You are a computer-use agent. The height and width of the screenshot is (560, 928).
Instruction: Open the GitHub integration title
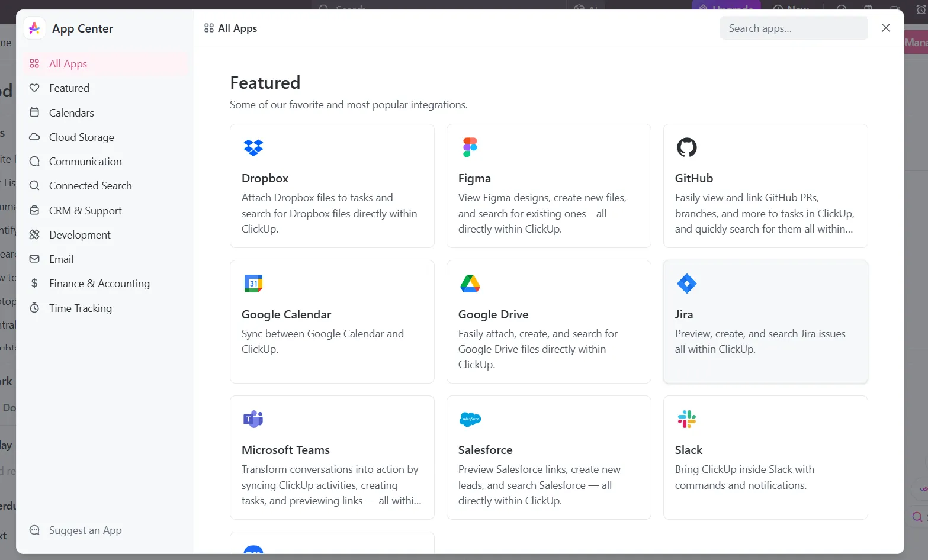click(694, 178)
